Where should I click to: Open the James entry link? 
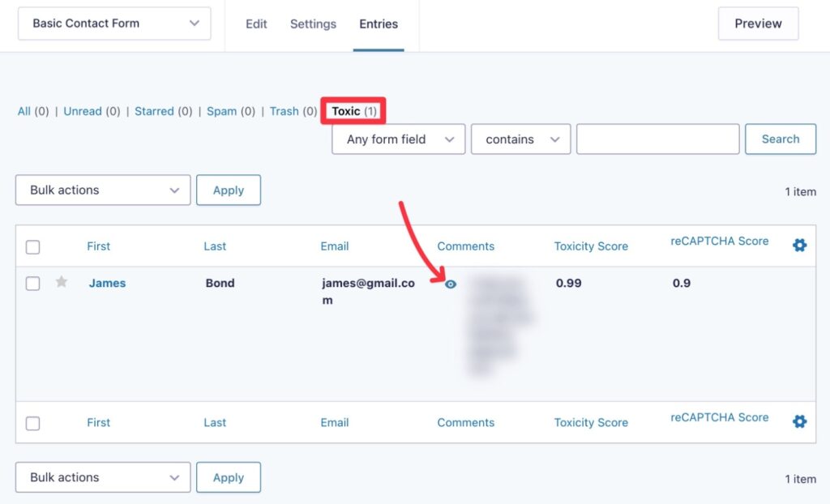[x=107, y=283]
